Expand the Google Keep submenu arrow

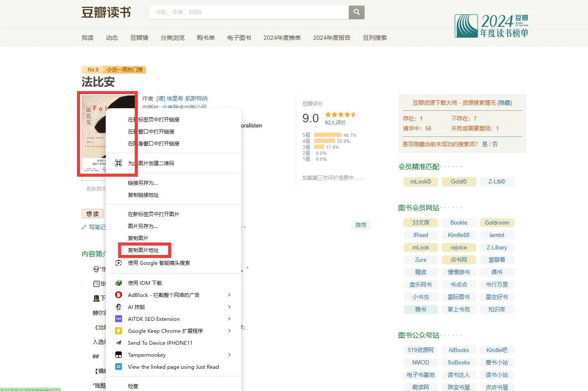point(229,331)
